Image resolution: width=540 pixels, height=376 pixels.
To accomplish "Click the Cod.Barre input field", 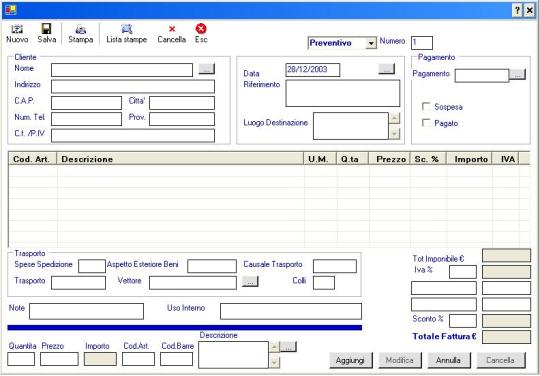I will [x=176, y=359].
